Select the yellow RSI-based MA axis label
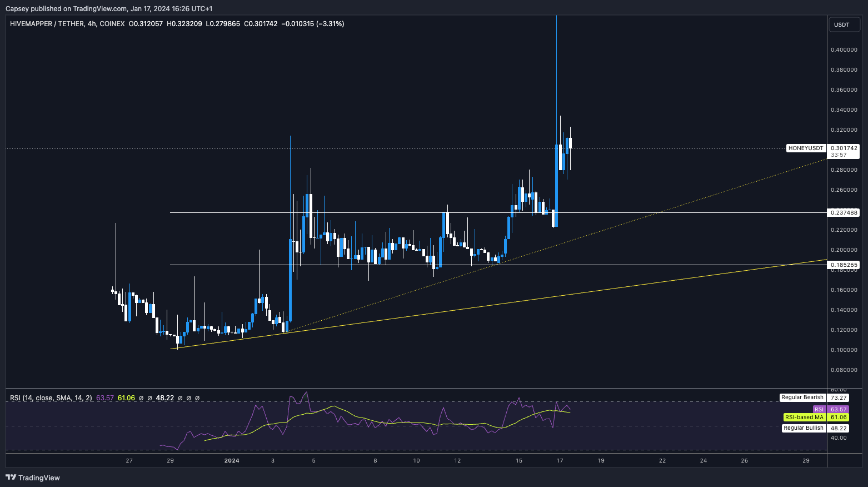Screen dimensions: 868x487 click(x=804, y=418)
